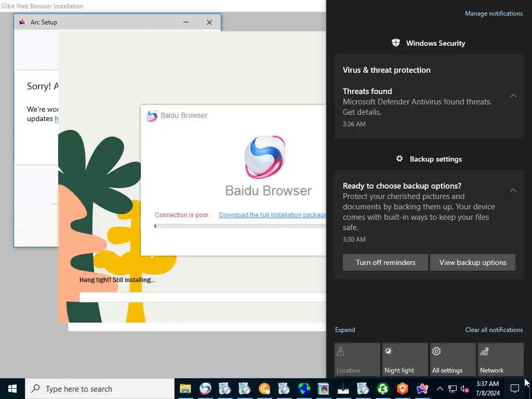This screenshot has width=532, height=399.
Task: Click View backup options button
Action: (x=473, y=262)
